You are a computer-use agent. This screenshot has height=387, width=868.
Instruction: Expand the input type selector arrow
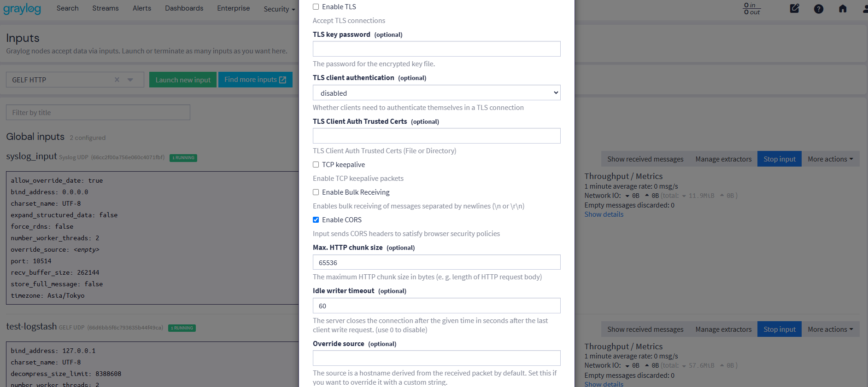coord(130,80)
